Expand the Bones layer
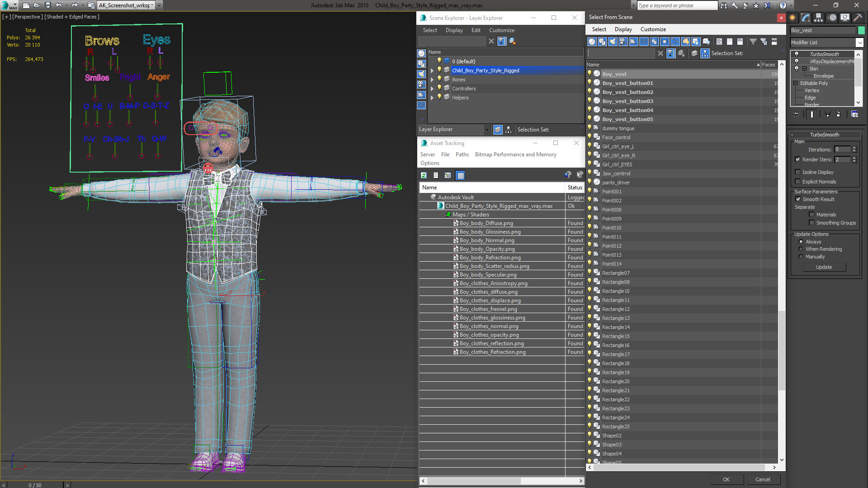 (432, 80)
